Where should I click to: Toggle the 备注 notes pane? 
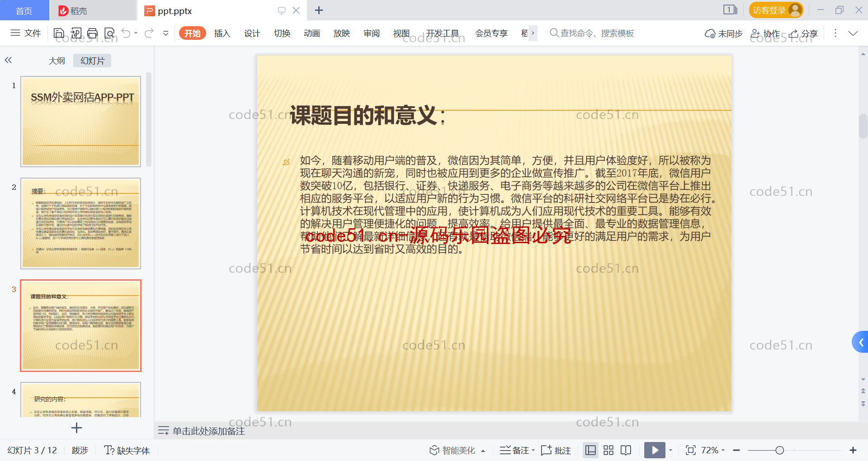(x=514, y=450)
